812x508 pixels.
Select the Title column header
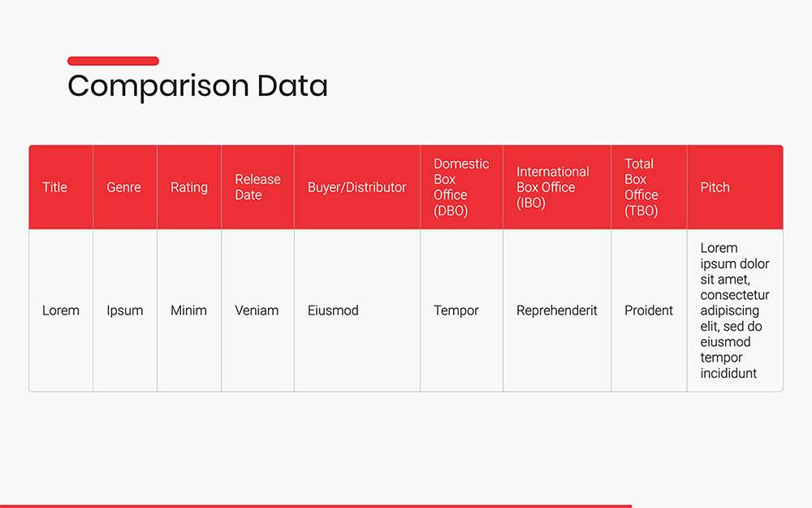point(55,187)
